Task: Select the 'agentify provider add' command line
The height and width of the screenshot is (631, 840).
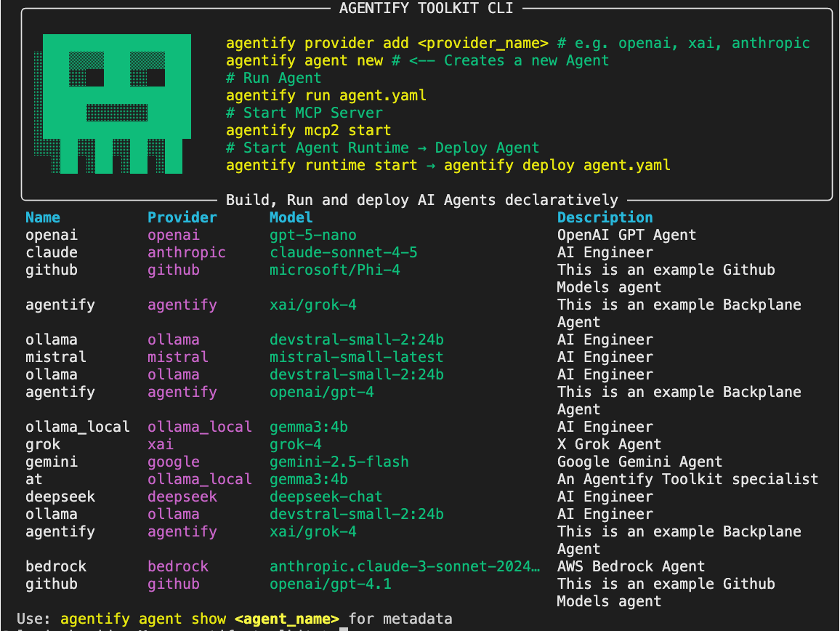Action: coord(387,43)
